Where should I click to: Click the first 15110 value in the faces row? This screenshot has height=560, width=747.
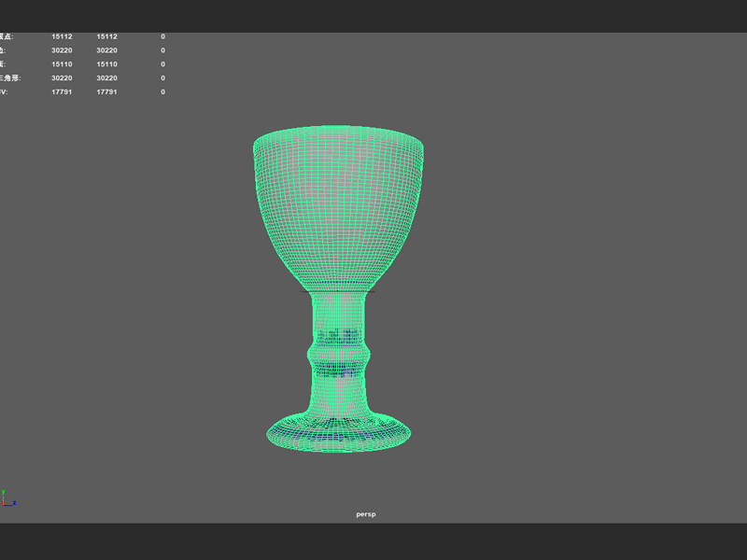click(x=62, y=64)
